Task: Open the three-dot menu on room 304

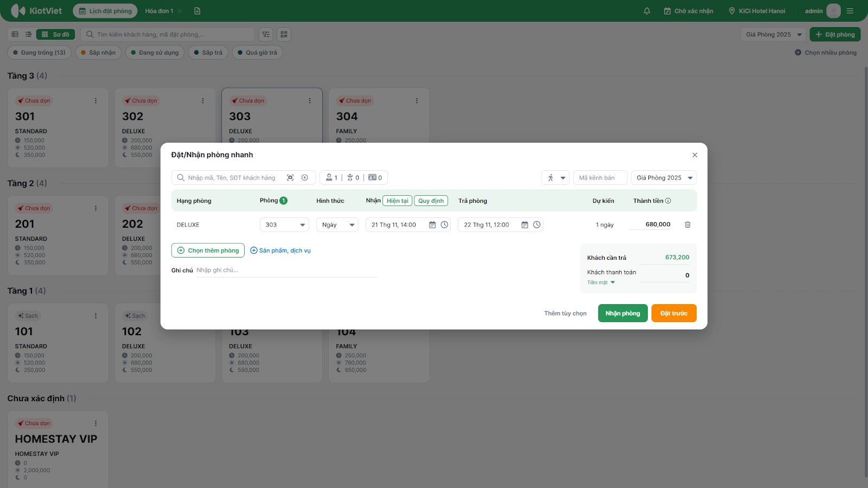Action: pos(417,101)
